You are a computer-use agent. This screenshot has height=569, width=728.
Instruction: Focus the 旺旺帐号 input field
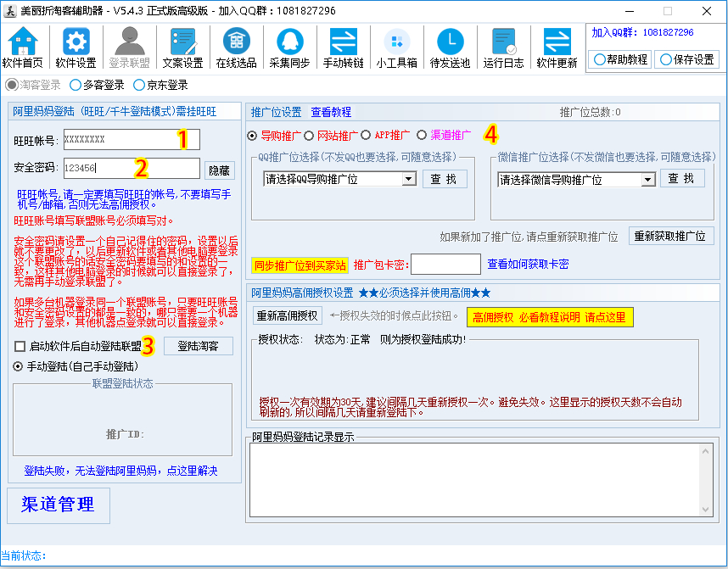point(132,139)
